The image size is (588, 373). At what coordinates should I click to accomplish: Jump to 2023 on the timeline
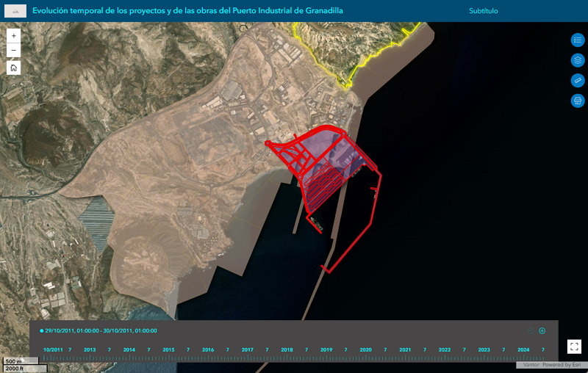tap(484, 350)
